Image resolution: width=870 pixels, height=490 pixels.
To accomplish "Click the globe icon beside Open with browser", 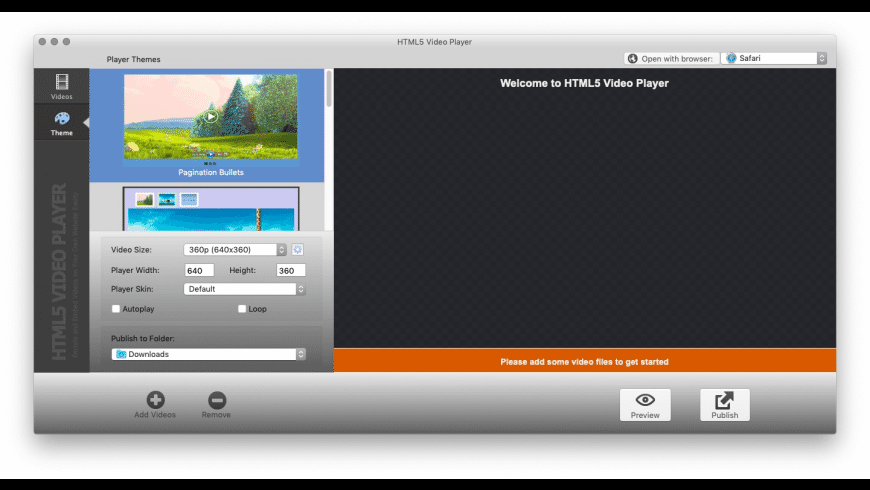I will click(x=633, y=58).
